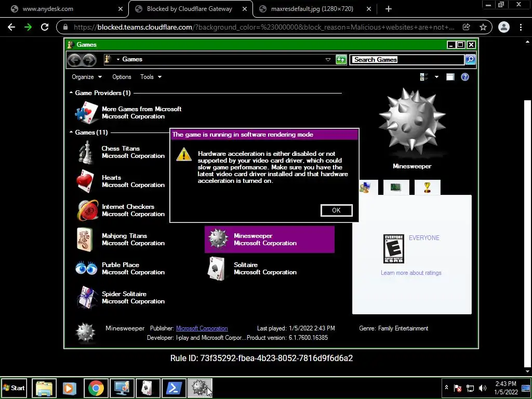Select the Hearts game icon
Screen dimensions: 532x399
(x=85, y=181)
